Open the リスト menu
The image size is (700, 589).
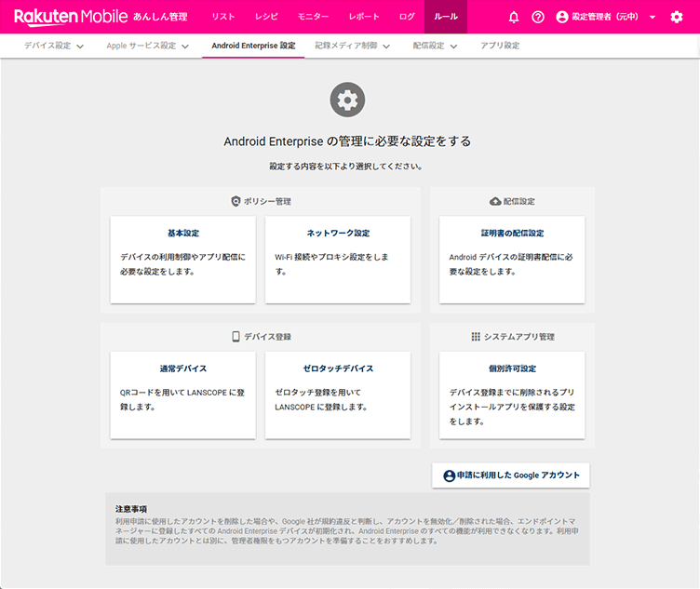pos(223,17)
